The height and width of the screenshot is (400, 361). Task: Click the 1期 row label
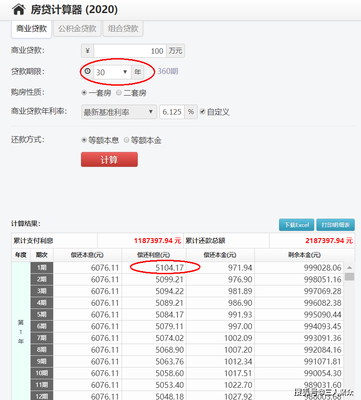click(x=42, y=268)
